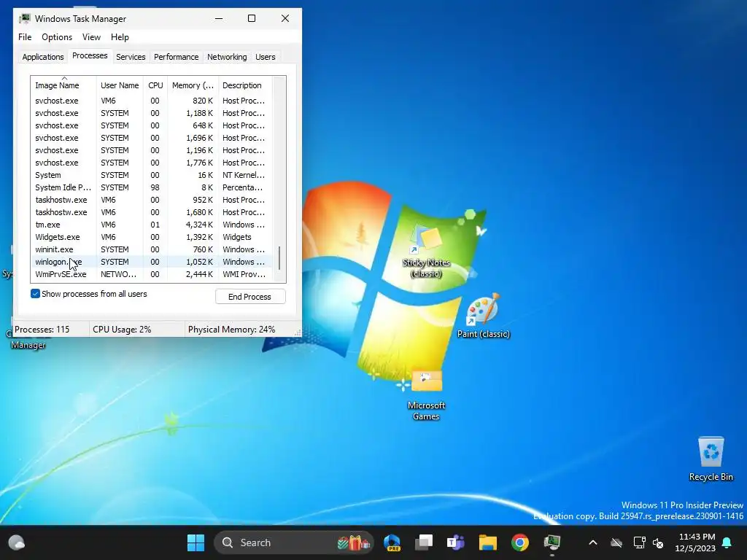The height and width of the screenshot is (560, 747).
Task: Open the network status tray icon
Action: 639,542
